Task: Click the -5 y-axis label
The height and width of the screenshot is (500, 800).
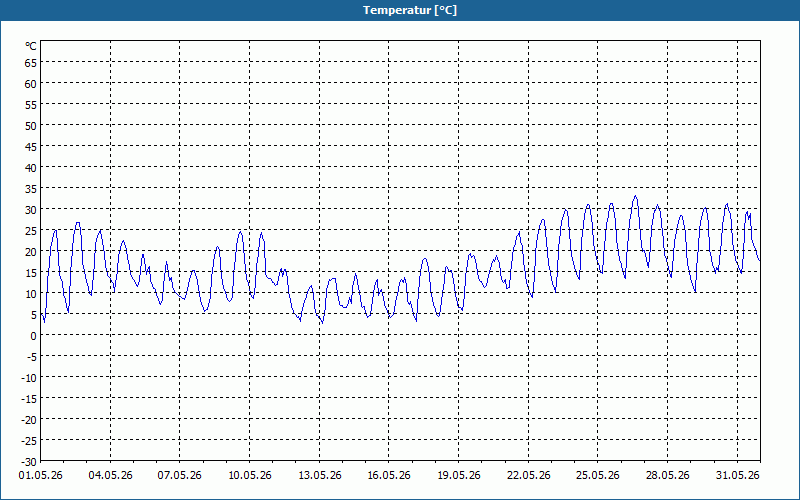Action: (32, 357)
